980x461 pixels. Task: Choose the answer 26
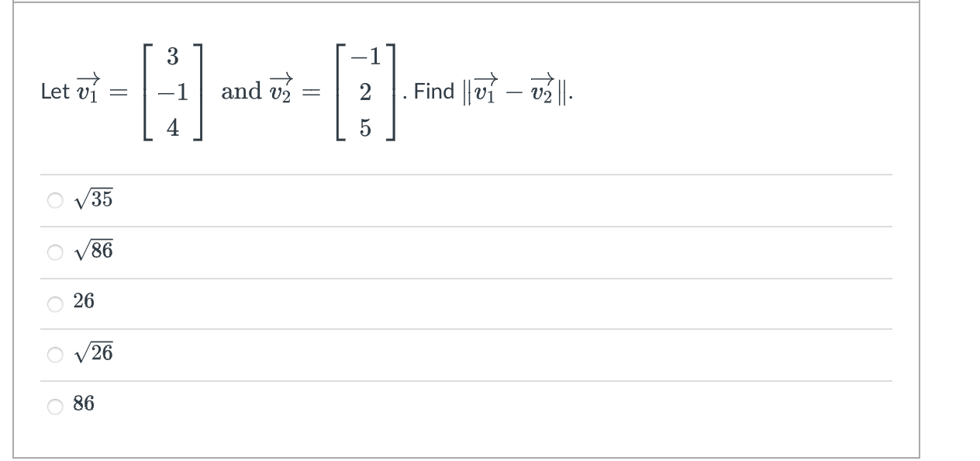85,301
